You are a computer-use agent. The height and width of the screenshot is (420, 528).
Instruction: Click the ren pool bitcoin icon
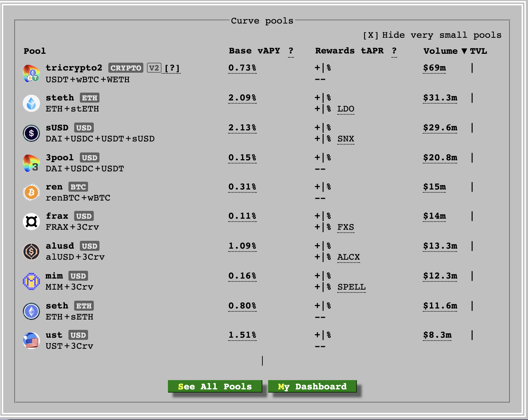(x=31, y=192)
